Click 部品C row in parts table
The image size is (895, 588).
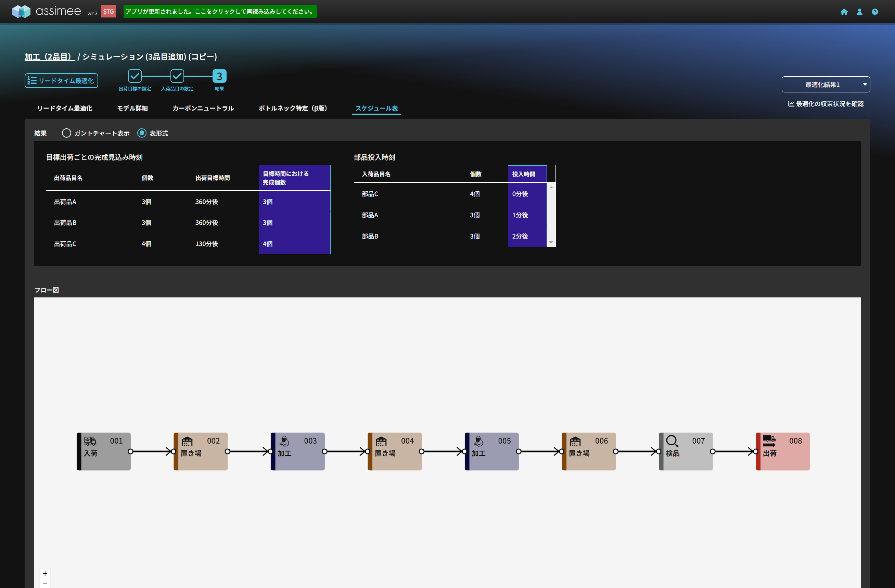450,194
